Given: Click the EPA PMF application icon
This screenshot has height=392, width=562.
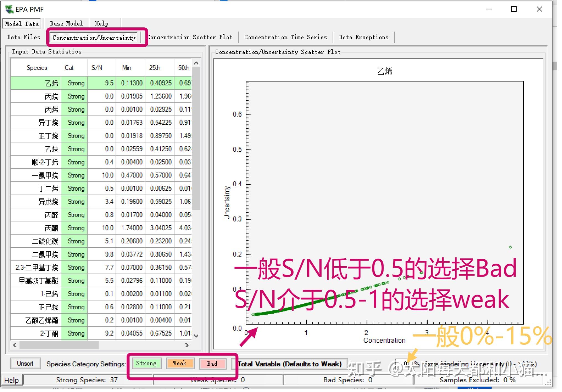Looking at the screenshot, I should pos(9,9).
